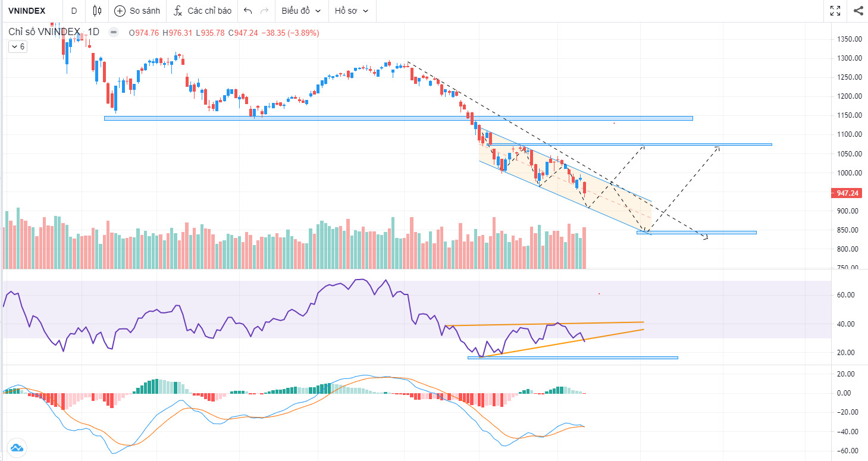868x461 pixels.
Task: Click the 900.00 price axis label
Action: tap(849, 211)
